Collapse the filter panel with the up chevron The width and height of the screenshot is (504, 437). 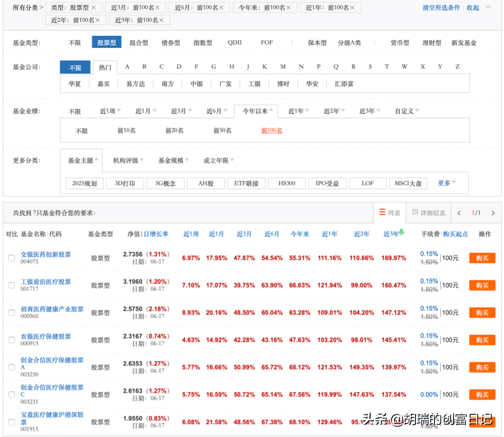488,7
